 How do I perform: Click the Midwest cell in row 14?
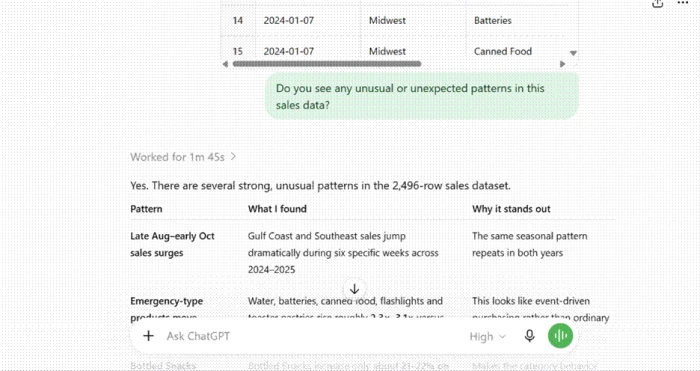click(387, 21)
